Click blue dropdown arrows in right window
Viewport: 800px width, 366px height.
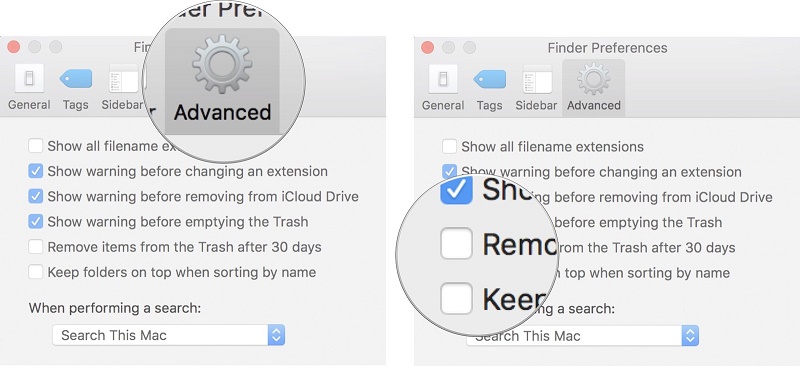click(x=690, y=336)
